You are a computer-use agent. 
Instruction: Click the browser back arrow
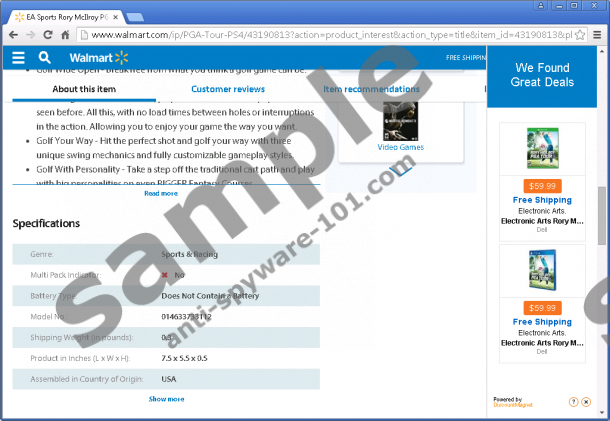(x=14, y=34)
